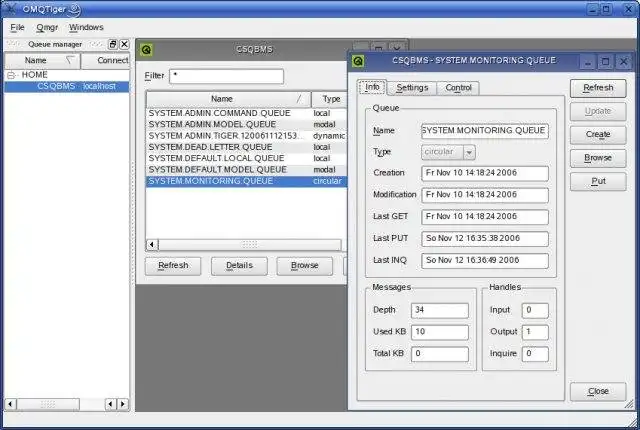The image size is (640, 430).
Task: Select SYSTEM.DEFAULT.LOCAL.QUEUE row
Action: click(246, 159)
